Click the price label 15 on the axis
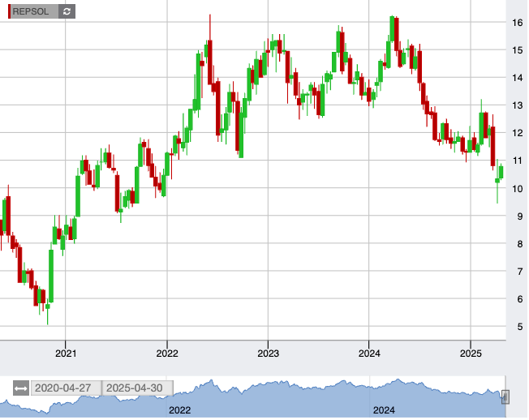The height and width of the screenshot is (420, 529). [x=517, y=50]
